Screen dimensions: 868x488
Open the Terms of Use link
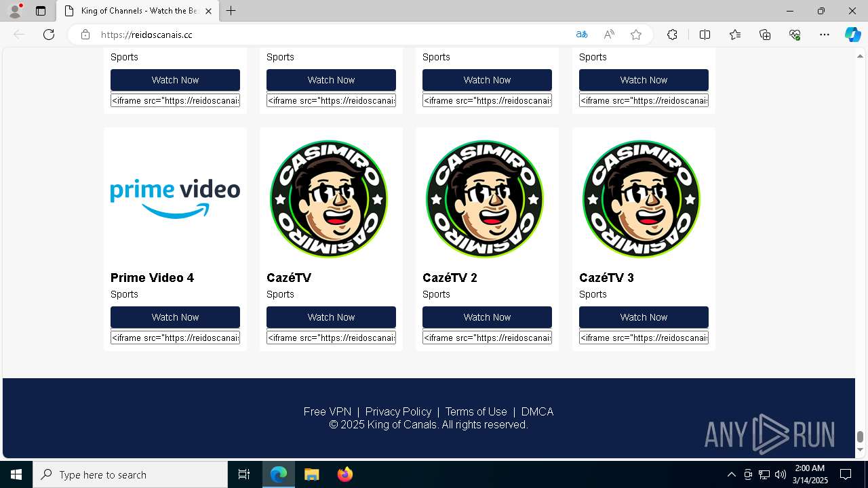click(x=476, y=411)
